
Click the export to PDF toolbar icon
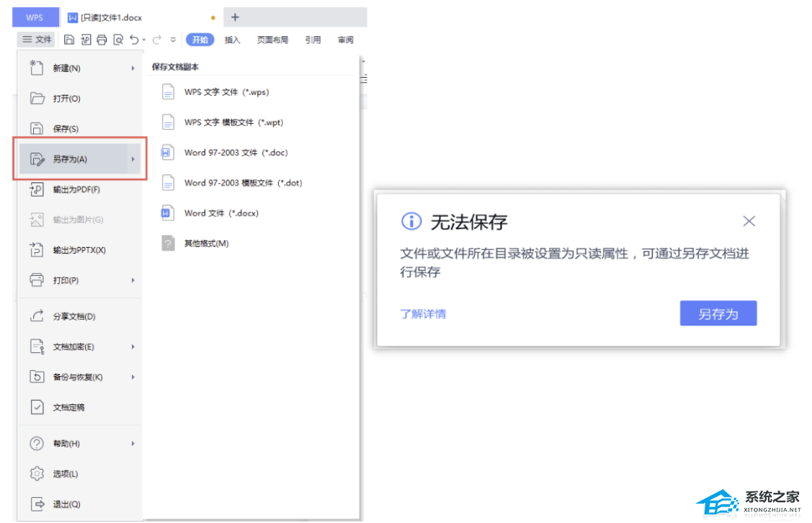(86, 40)
